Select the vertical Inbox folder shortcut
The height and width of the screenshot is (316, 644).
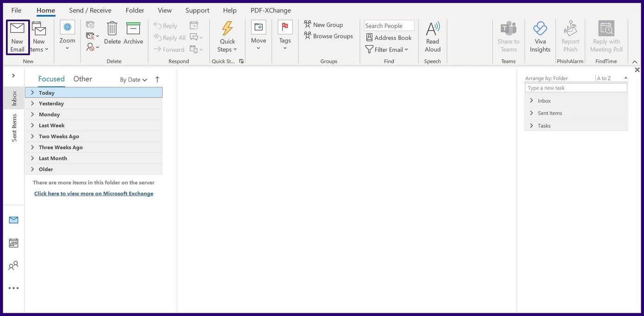coord(14,98)
